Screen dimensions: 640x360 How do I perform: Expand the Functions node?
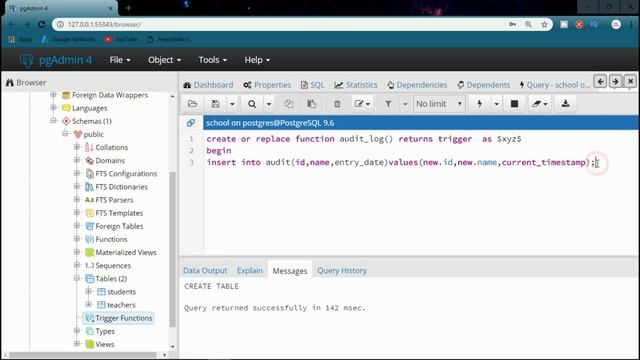coord(77,239)
